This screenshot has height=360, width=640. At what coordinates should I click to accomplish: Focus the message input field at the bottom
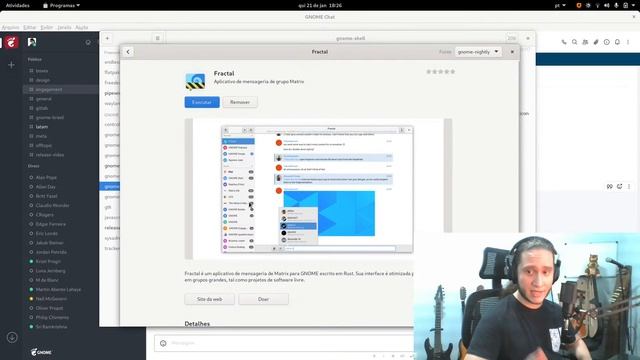pyautogui.click(x=284, y=343)
